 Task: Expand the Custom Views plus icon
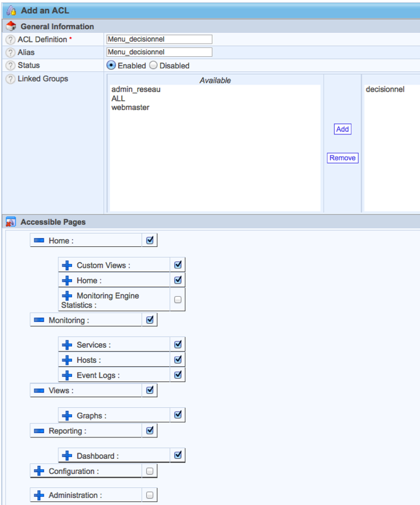[x=67, y=265]
